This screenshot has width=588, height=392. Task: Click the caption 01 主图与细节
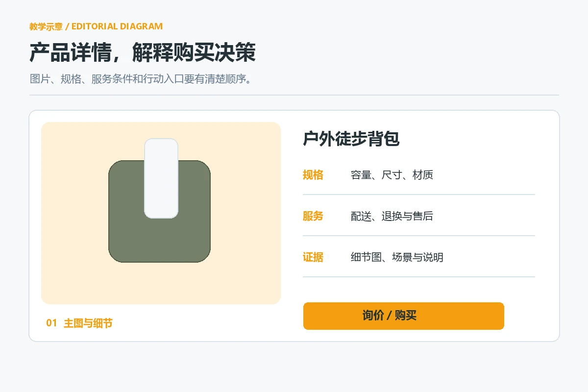tap(79, 323)
